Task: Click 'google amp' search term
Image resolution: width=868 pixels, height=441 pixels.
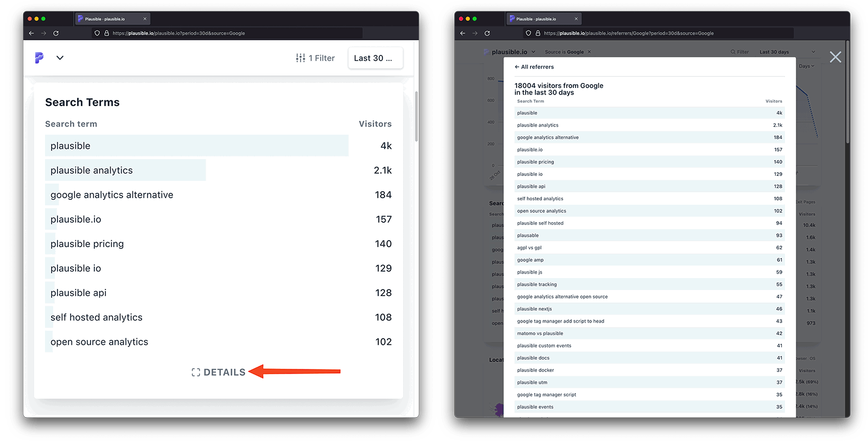Action: click(x=649, y=260)
